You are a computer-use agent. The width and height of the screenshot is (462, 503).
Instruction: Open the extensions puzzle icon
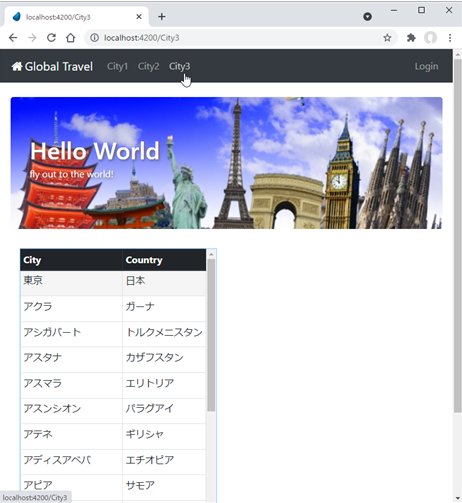[411, 38]
